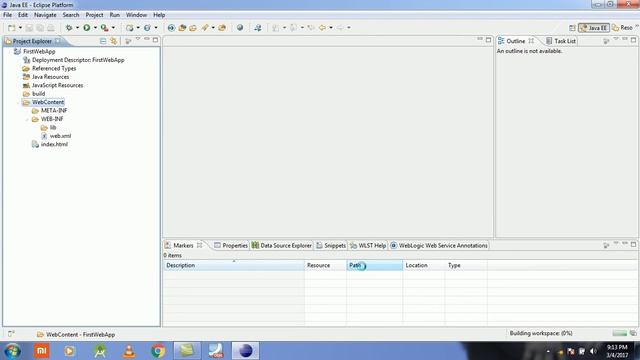Click the Open Perspective icon
Viewport: 640px width, 360px height.
[x=572, y=28]
